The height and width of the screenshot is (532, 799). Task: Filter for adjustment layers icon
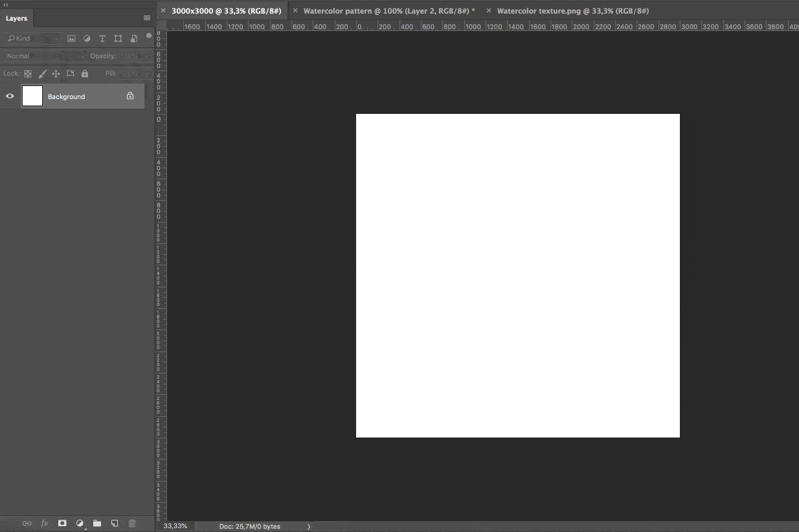coord(87,39)
